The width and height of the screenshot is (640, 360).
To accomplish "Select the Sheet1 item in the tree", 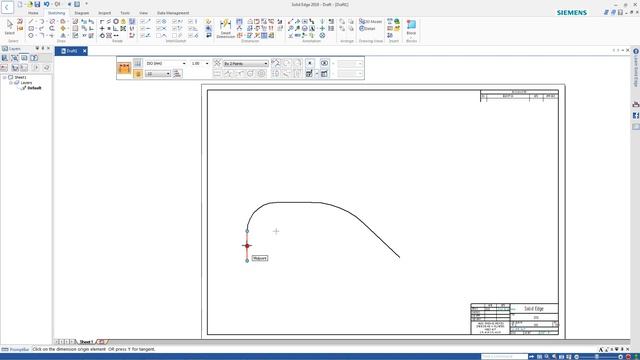I will coord(20,77).
